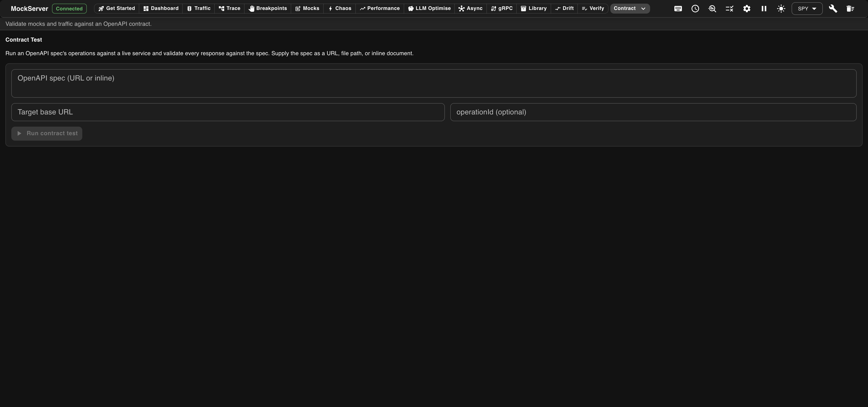This screenshot has width=868, height=407.
Task: Open the Dashboard tab
Action: (161, 8)
